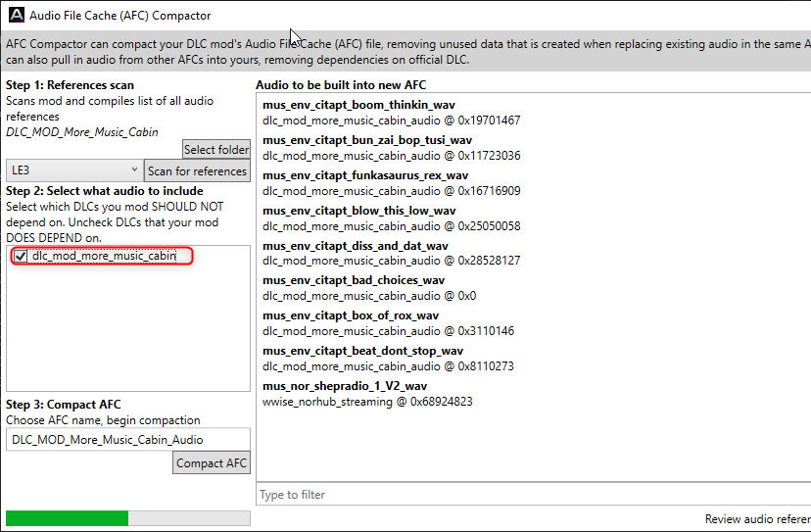Select mus_env_citapt_boom_thinkin_wav entry

(x=358, y=105)
